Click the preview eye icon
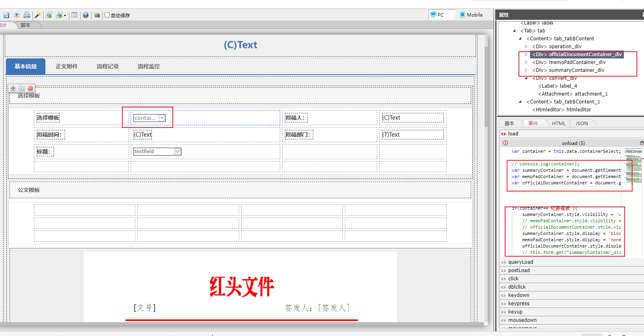 17,15
